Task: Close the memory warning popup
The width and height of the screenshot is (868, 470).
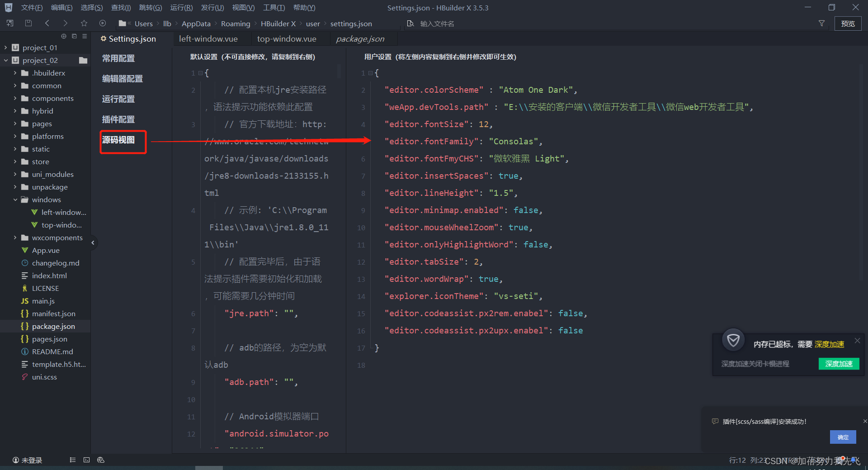Action: (x=857, y=341)
